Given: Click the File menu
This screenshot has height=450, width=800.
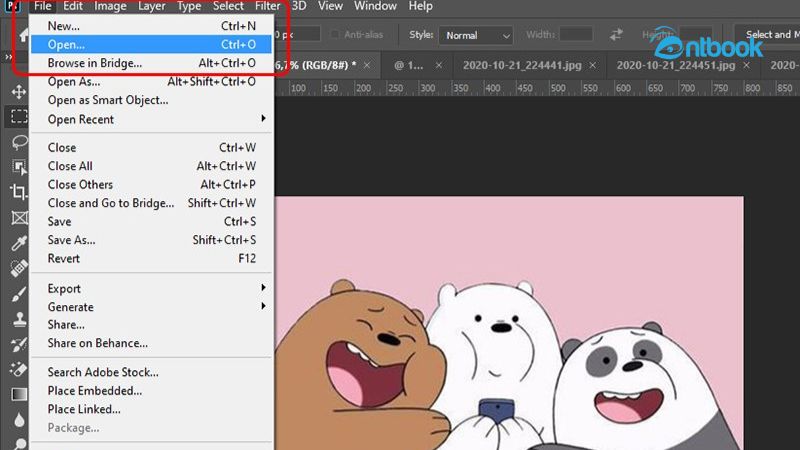Looking at the screenshot, I should coord(43,6).
